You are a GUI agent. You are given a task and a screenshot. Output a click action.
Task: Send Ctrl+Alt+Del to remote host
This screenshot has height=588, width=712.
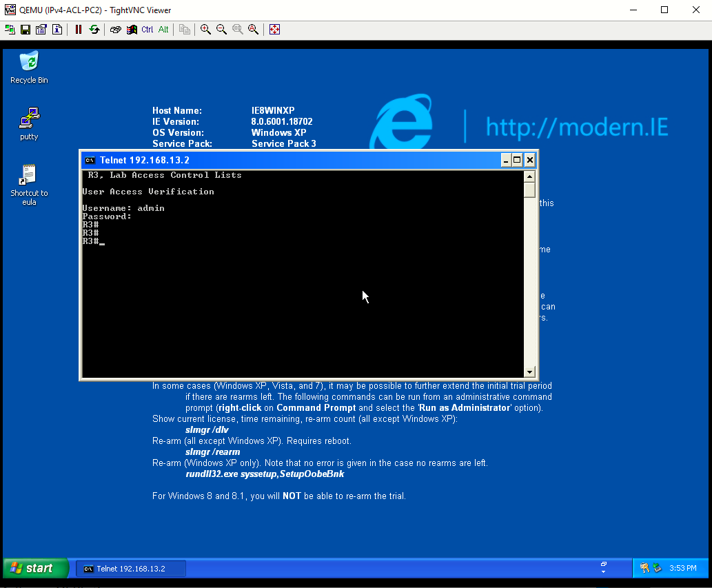click(x=115, y=30)
